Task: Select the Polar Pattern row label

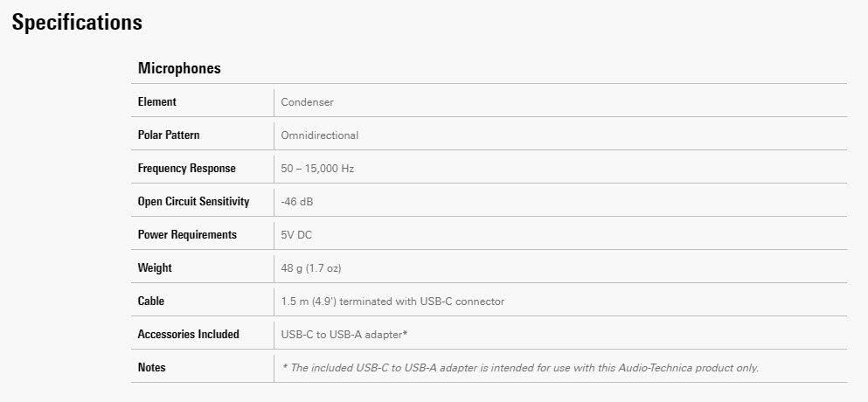Action: [169, 135]
